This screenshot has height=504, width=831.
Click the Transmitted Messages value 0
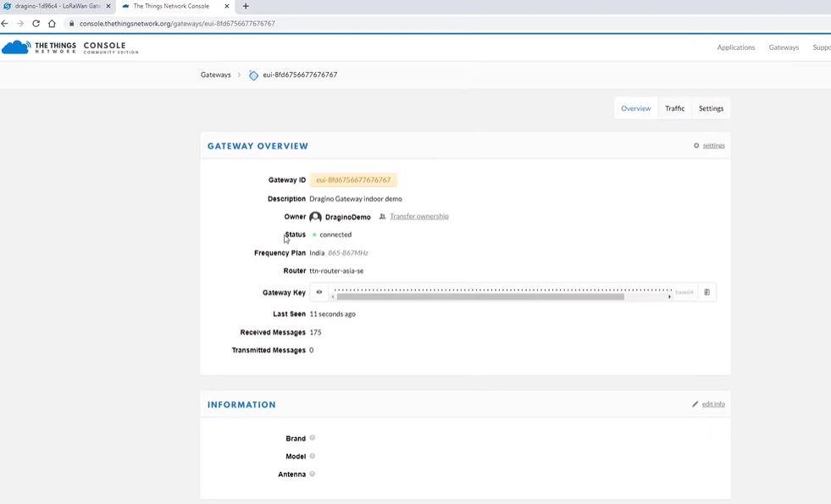(x=312, y=351)
